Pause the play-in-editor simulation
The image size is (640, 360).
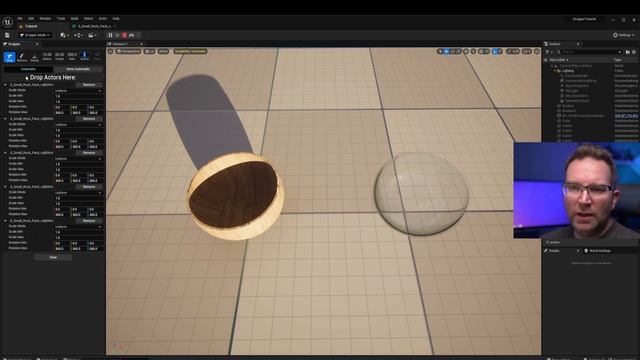tap(110, 36)
